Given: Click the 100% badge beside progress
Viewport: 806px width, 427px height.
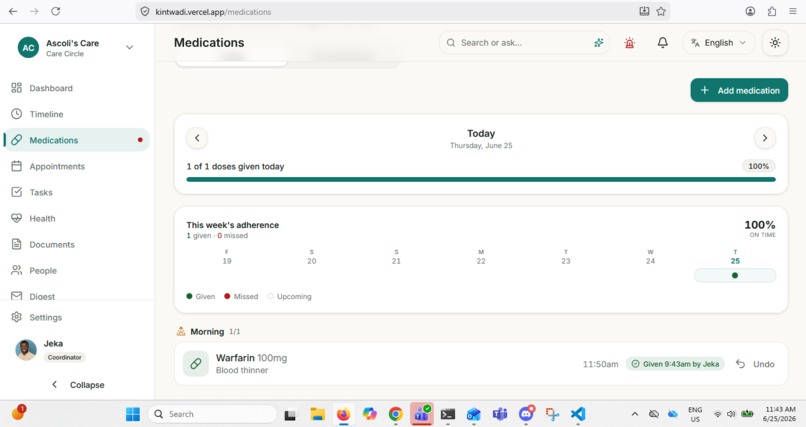Looking at the screenshot, I should pyautogui.click(x=758, y=166).
